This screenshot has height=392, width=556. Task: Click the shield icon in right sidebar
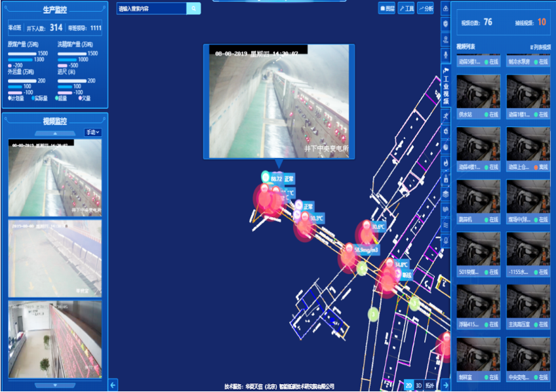point(446,24)
